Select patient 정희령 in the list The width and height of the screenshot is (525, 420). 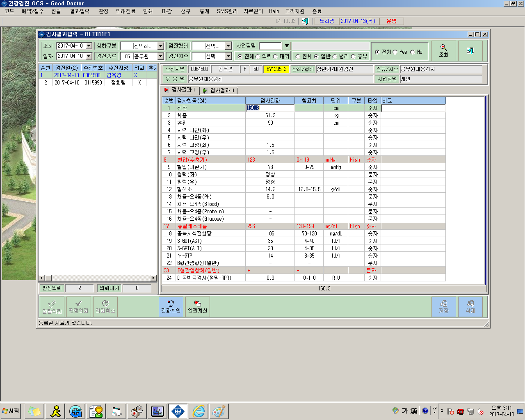118,82
